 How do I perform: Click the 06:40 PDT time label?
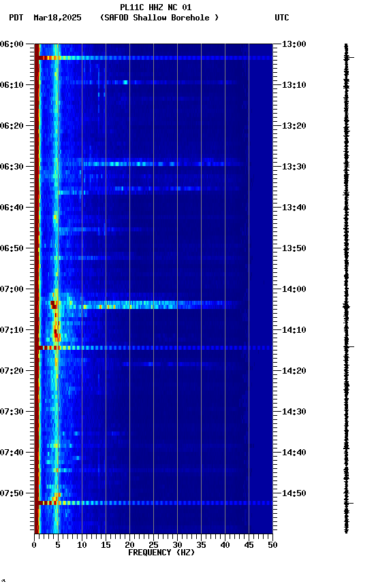coord(12,208)
